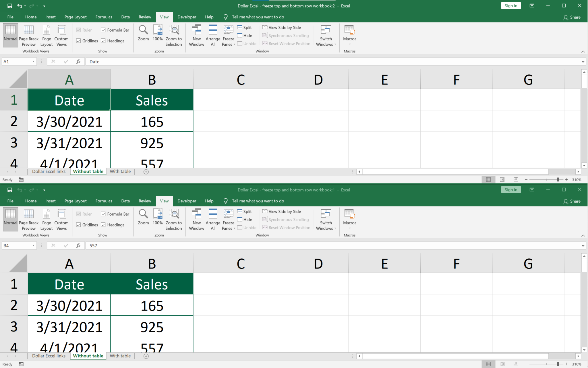Open a New Window from the ribbon

(x=196, y=35)
